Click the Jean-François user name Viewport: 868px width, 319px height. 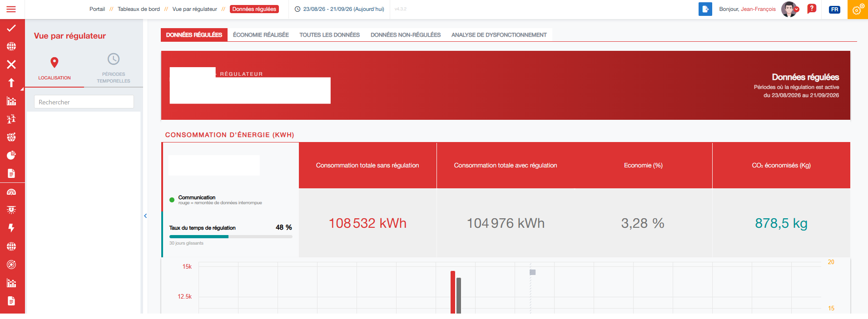pyautogui.click(x=758, y=9)
